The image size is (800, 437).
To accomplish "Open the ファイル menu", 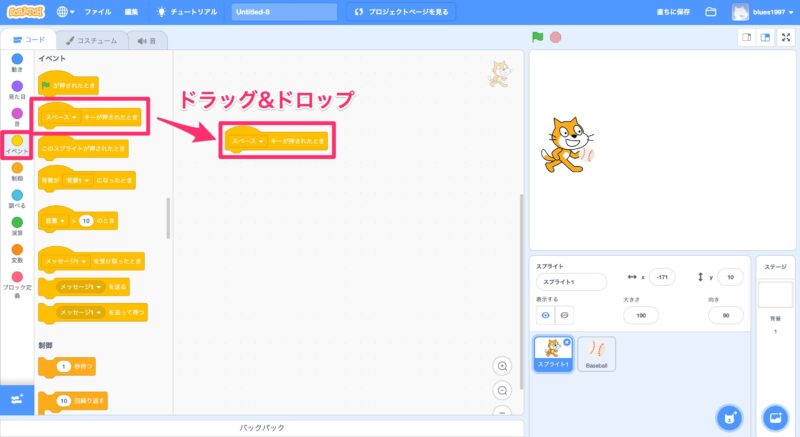I will coord(98,12).
